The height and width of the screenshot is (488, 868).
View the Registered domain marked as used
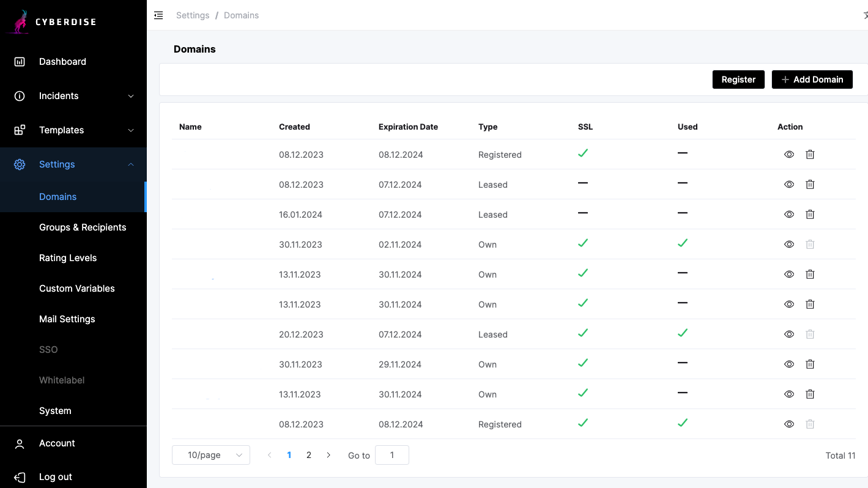tap(789, 424)
